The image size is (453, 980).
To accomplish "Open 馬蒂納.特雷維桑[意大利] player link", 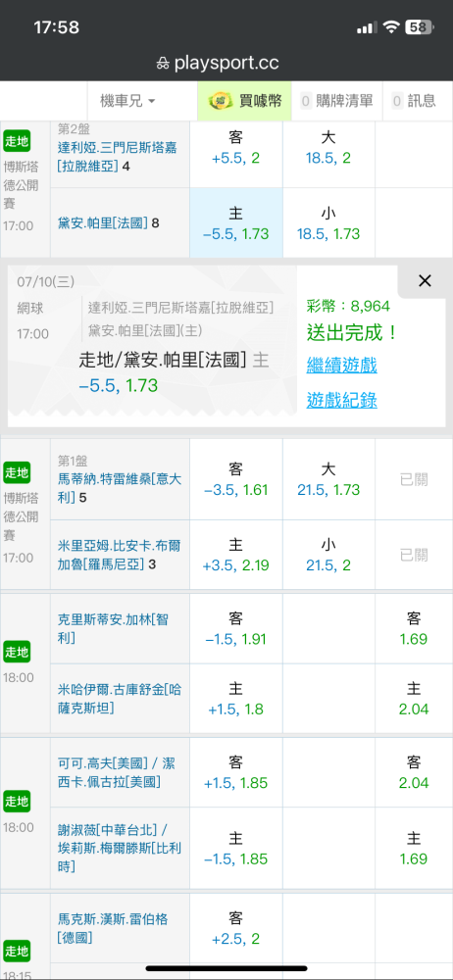I will click(119, 489).
